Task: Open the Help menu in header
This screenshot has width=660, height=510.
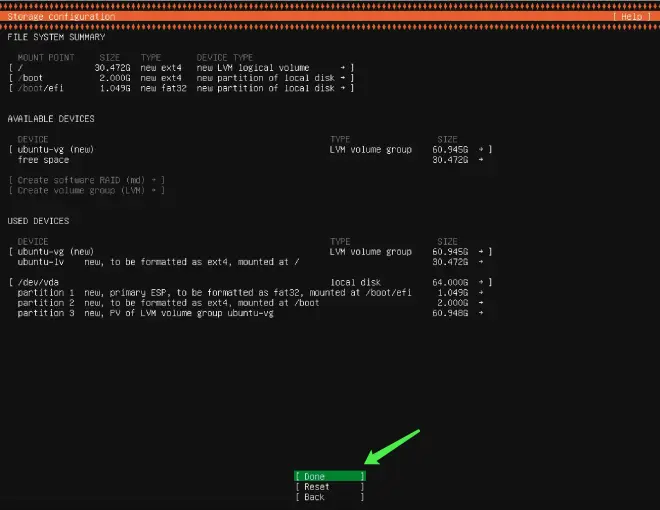Action: point(631,16)
